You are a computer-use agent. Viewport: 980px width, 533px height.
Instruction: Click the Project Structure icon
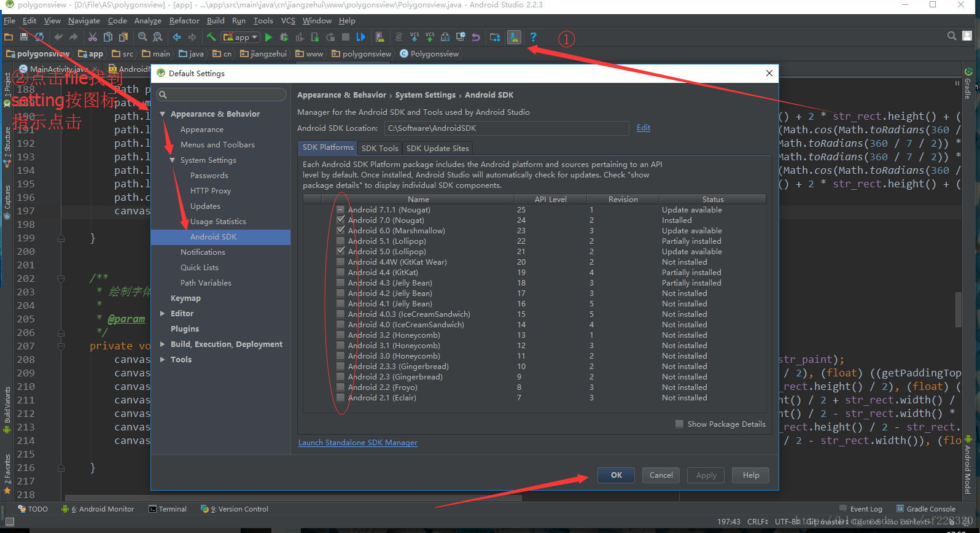(x=495, y=37)
